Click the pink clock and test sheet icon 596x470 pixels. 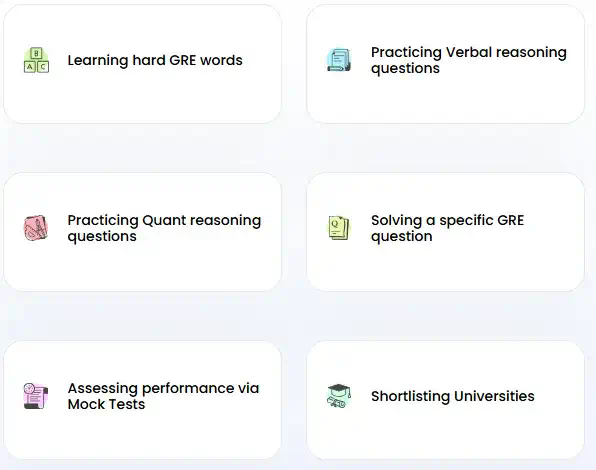[36, 396]
